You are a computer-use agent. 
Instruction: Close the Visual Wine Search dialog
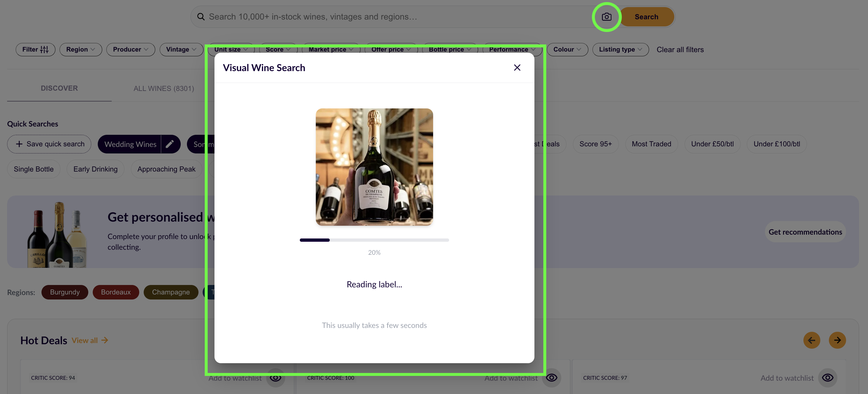point(517,68)
